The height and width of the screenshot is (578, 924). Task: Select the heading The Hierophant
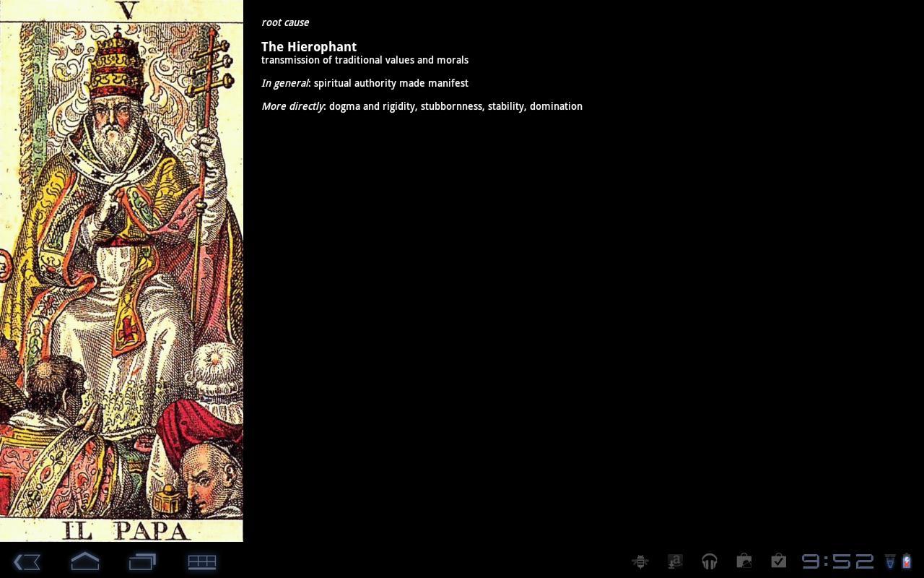309,46
